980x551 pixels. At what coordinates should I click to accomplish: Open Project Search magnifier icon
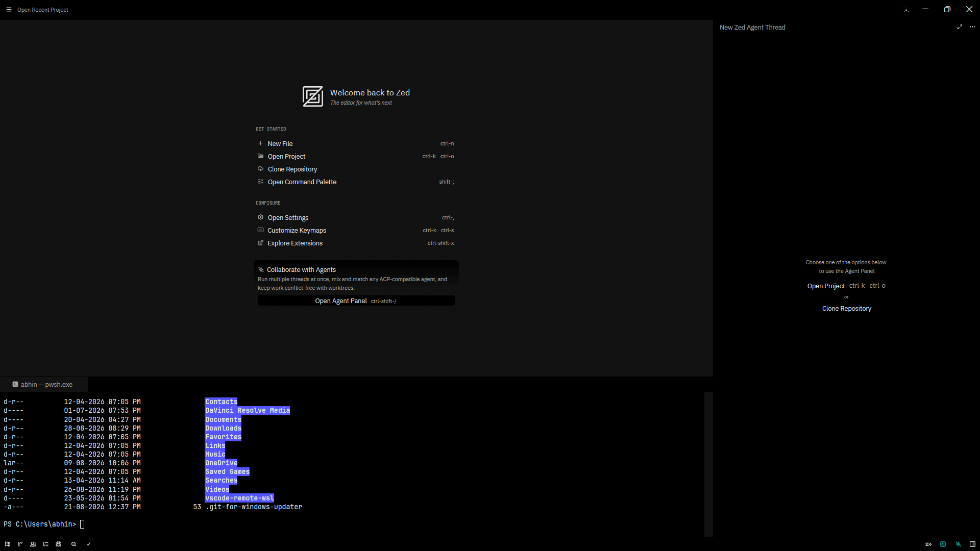pyautogui.click(x=74, y=544)
